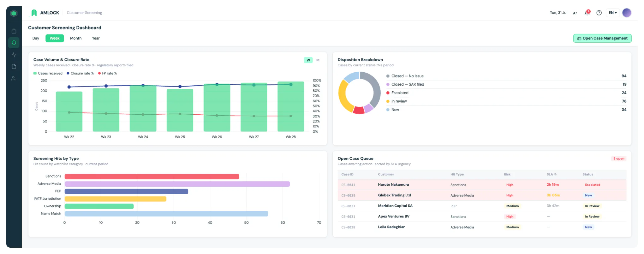Open the user profile sidebar icon

pyautogui.click(x=14, y=78)
